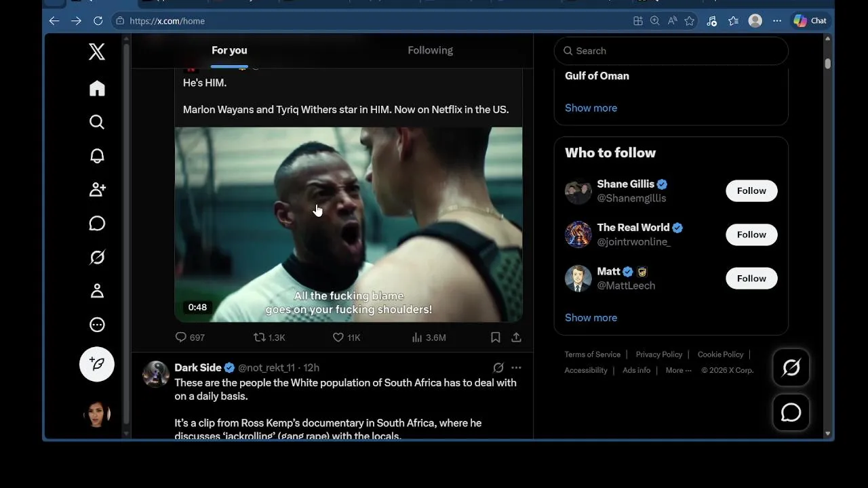Open the browser Settings and more ellipsis

777,21
